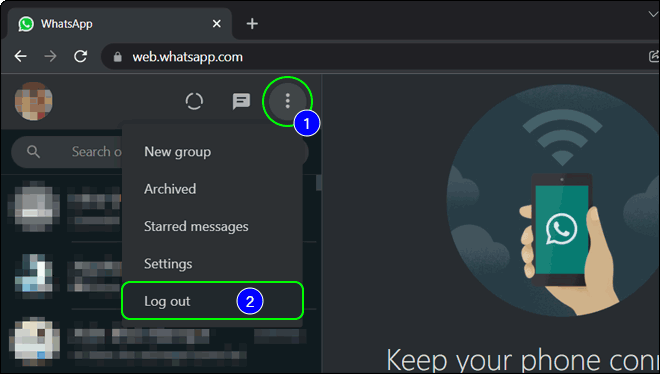The image size is (660, 374).
Task: Click the browser forward arrow
Action: (x=51, y=56)
